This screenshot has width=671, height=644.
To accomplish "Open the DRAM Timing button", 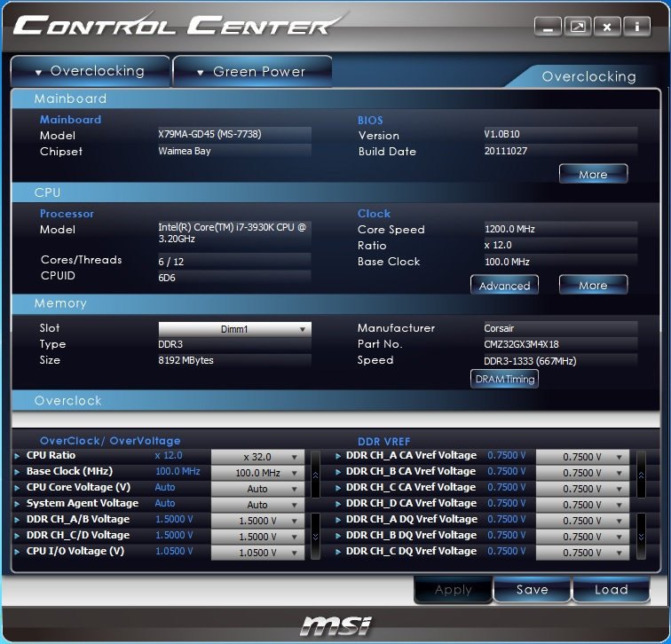I will (504, 379).
